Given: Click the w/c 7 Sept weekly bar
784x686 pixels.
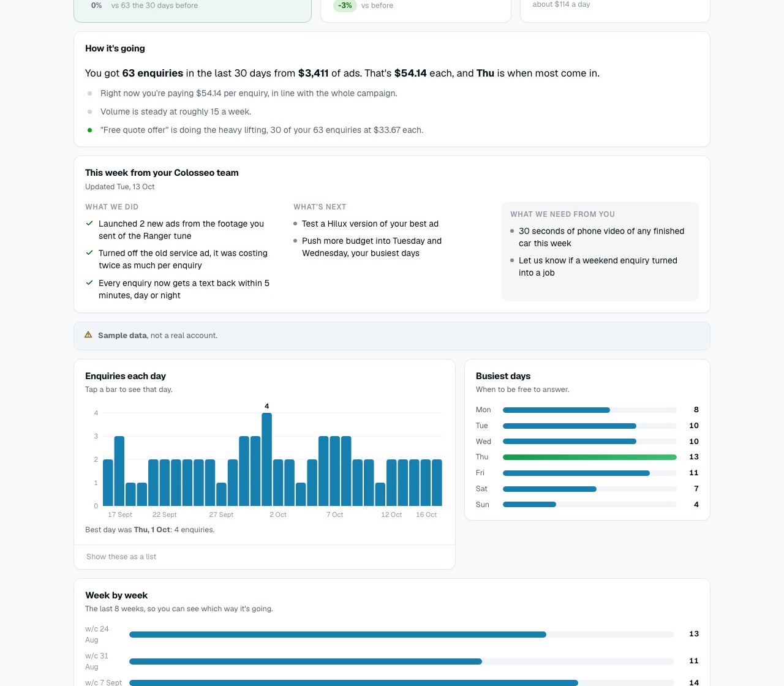Looking at the screenshot, I should 353,683.
